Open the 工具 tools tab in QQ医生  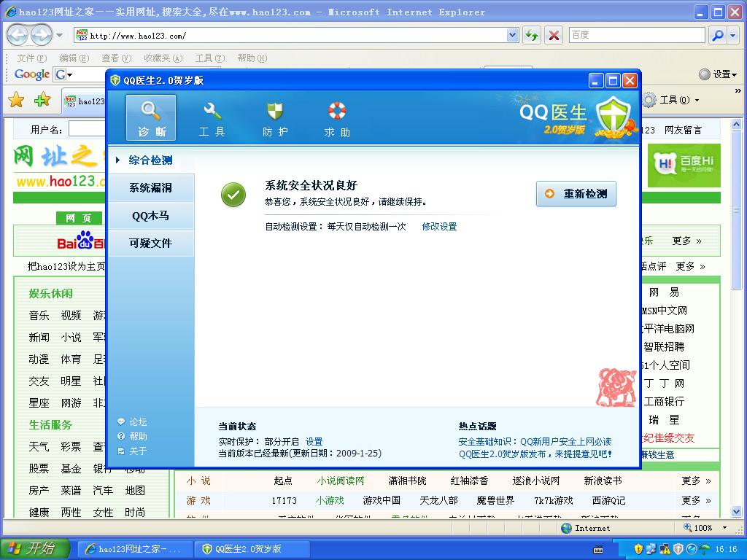point(212,119)
